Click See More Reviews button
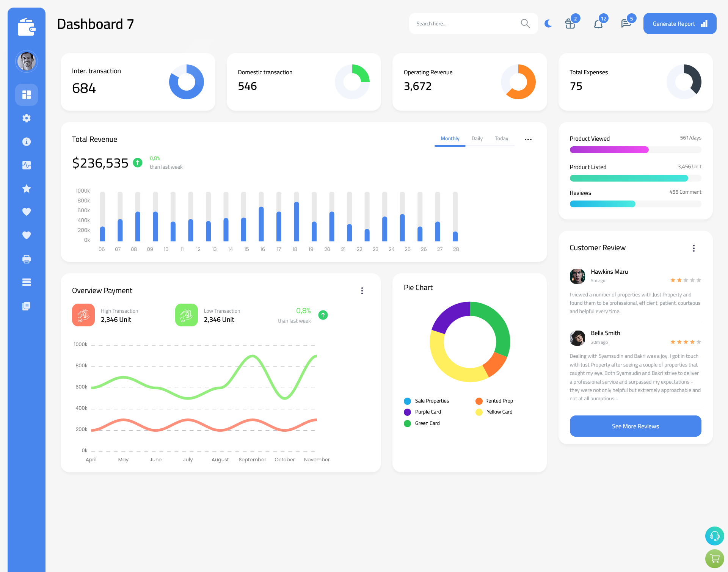Screen dimensions: 728x572 coord(635,426)
